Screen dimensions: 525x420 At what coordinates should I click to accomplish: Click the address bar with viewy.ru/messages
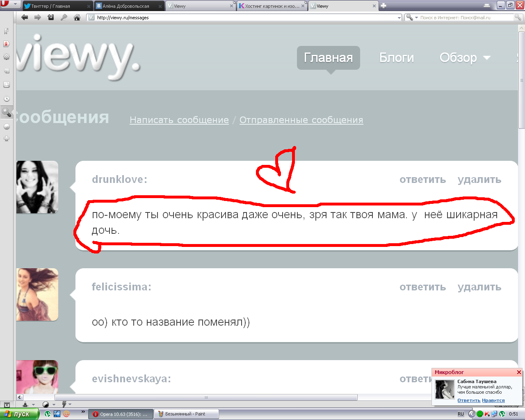pos(244,17)
